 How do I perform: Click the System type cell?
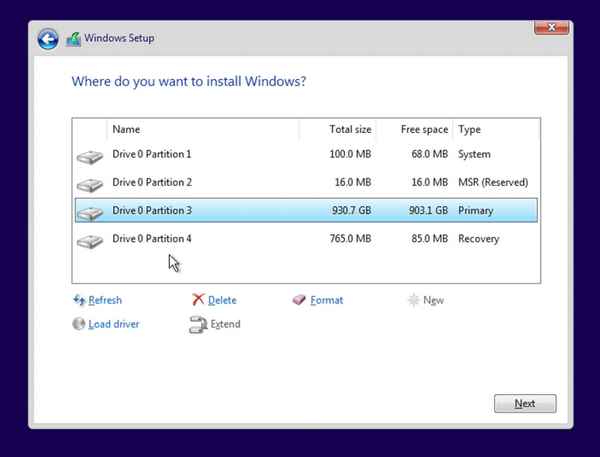click(474, 154)
